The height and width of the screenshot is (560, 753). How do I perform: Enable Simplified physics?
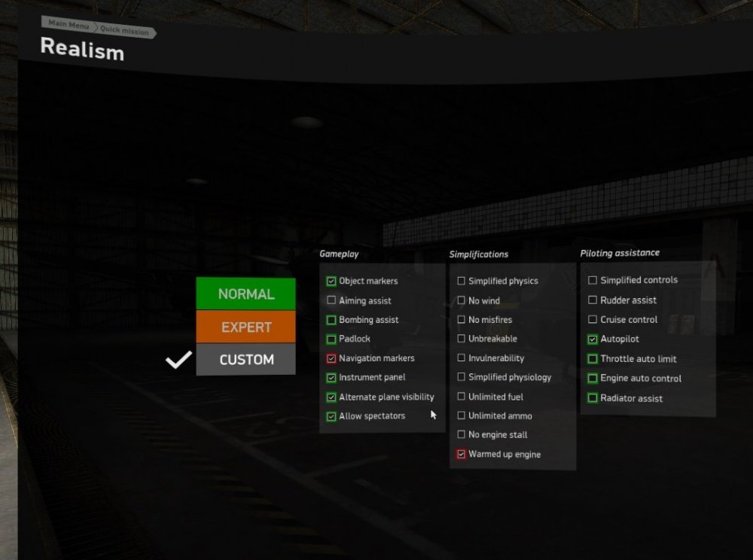(x=461, y=281)
